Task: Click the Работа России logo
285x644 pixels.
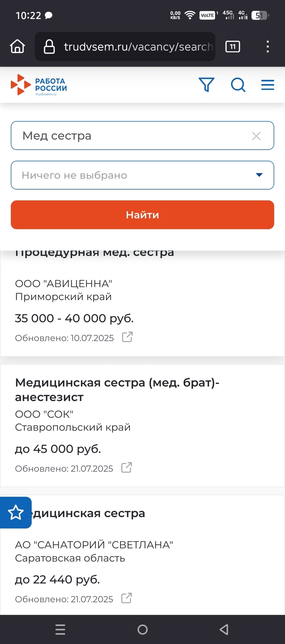Action: pos(39,85)
